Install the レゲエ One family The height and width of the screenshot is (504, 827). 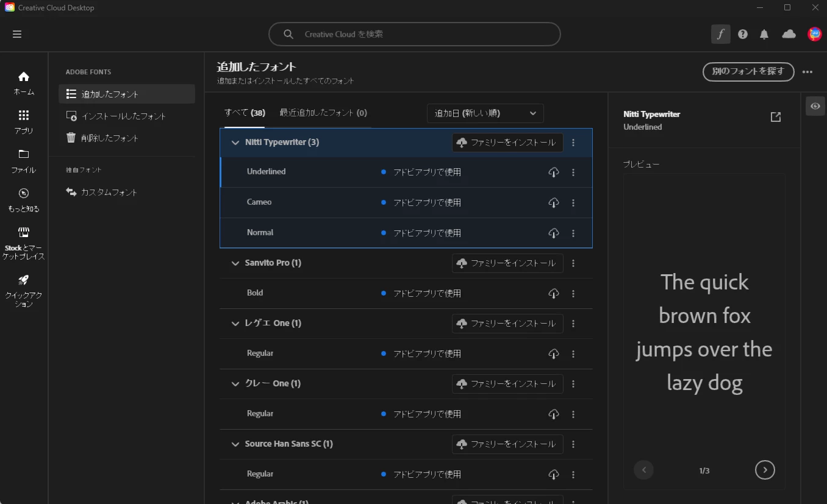click(507, 324)
